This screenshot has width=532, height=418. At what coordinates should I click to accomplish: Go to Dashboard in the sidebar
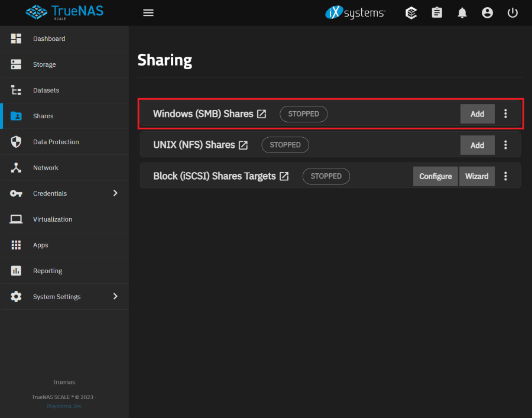[x=49, y=39]
